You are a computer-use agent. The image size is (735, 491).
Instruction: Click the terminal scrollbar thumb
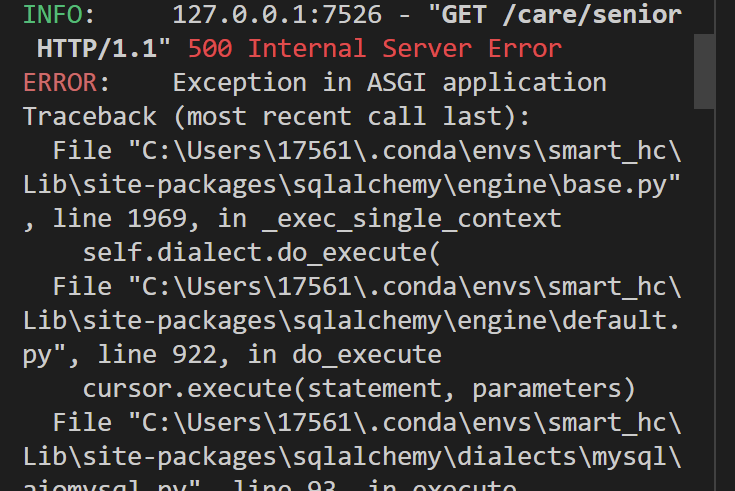click(x=704, y=71)
